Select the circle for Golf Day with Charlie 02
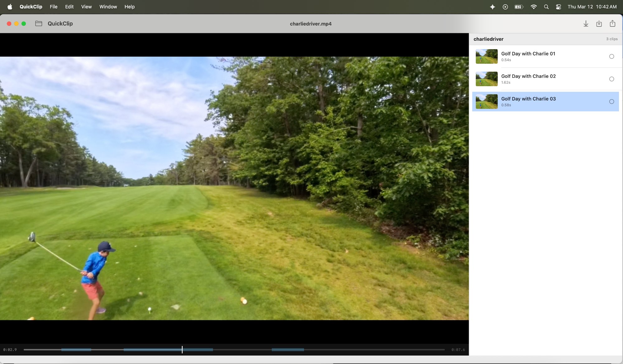This screenshot has width=623, height=364. [x=611, y=79]
